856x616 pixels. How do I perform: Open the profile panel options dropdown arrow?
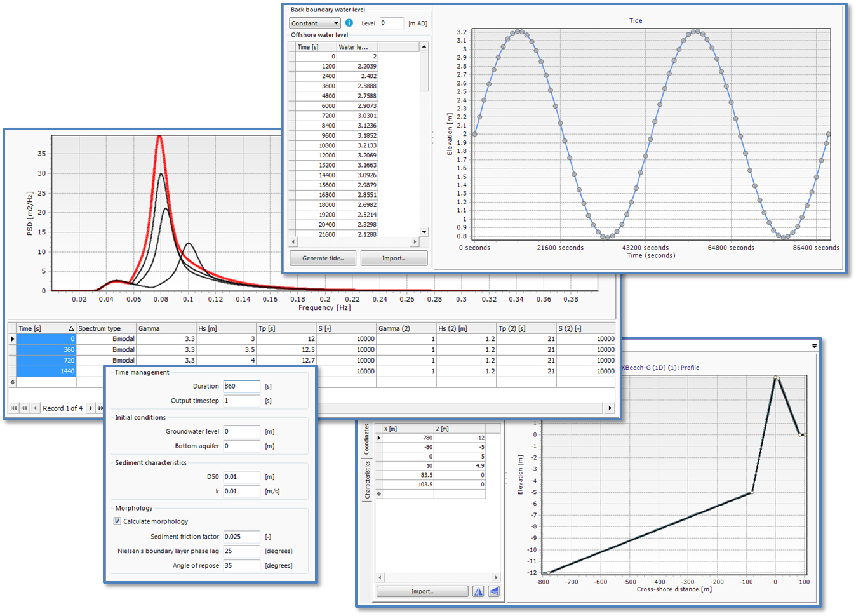pyautogui.click(x=814, y=346)
